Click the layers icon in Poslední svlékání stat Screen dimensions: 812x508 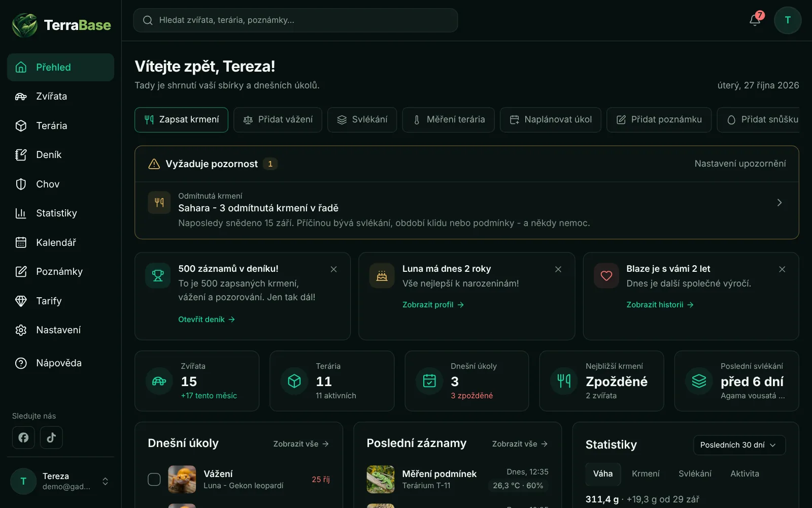point(699,381)
